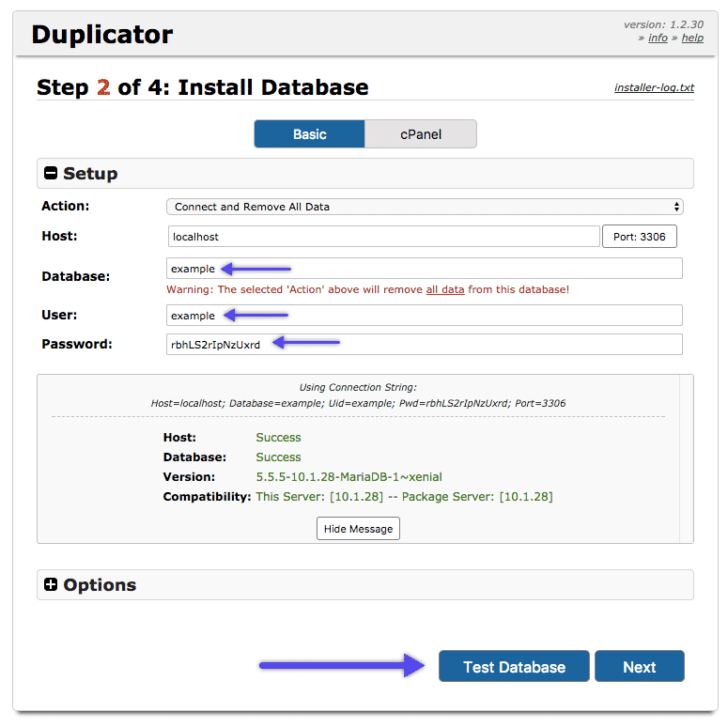Proceed with the Next button
Screen dimensions: 728x728
click(639, 667)
